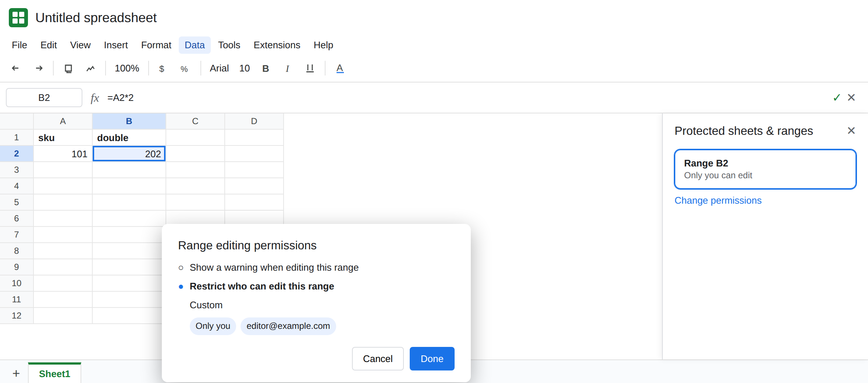Screen dimensions: 868x383
Task: Open the Data menu
Action: click(195, 45)
